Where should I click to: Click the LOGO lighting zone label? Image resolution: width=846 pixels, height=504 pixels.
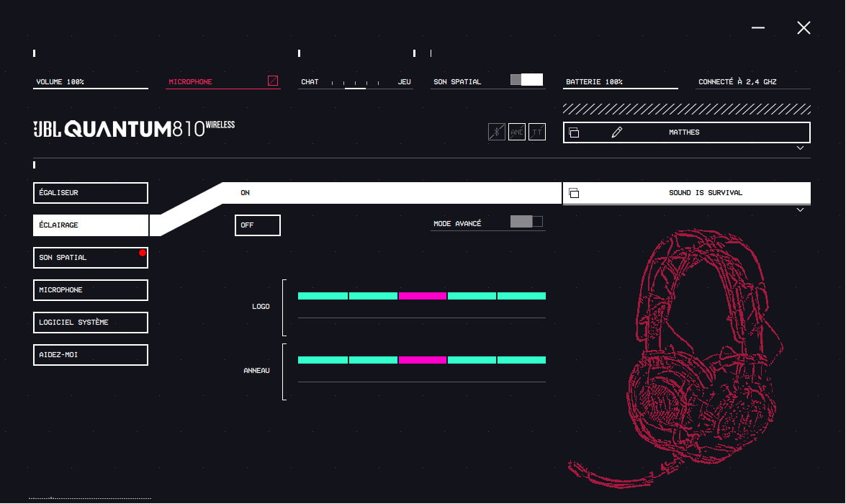point(261,307)
